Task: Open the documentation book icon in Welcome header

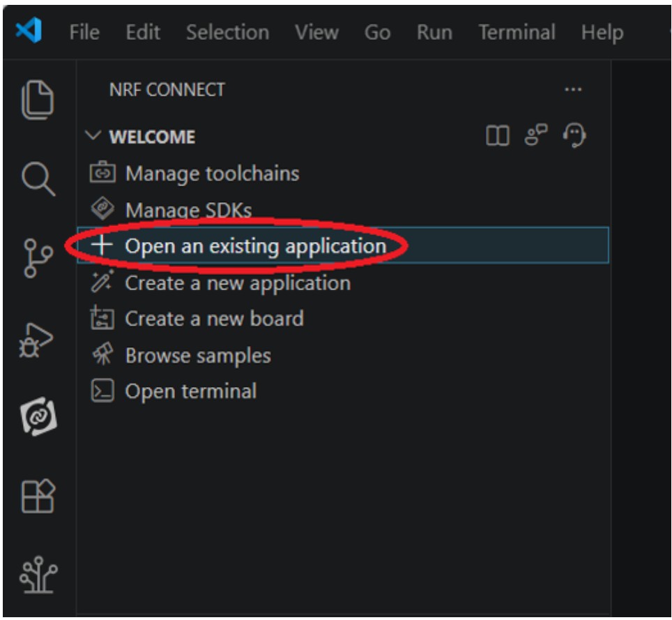Action: 498,135
